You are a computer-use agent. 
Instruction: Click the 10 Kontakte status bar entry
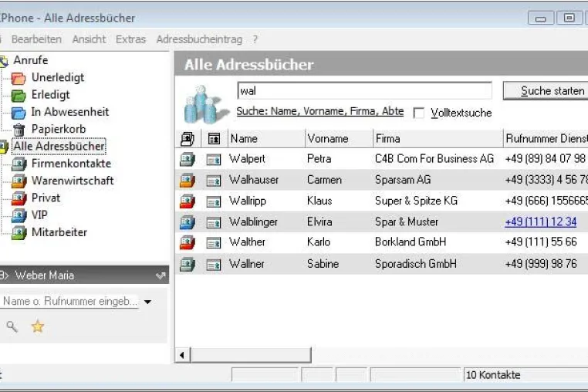click(493, 375)
